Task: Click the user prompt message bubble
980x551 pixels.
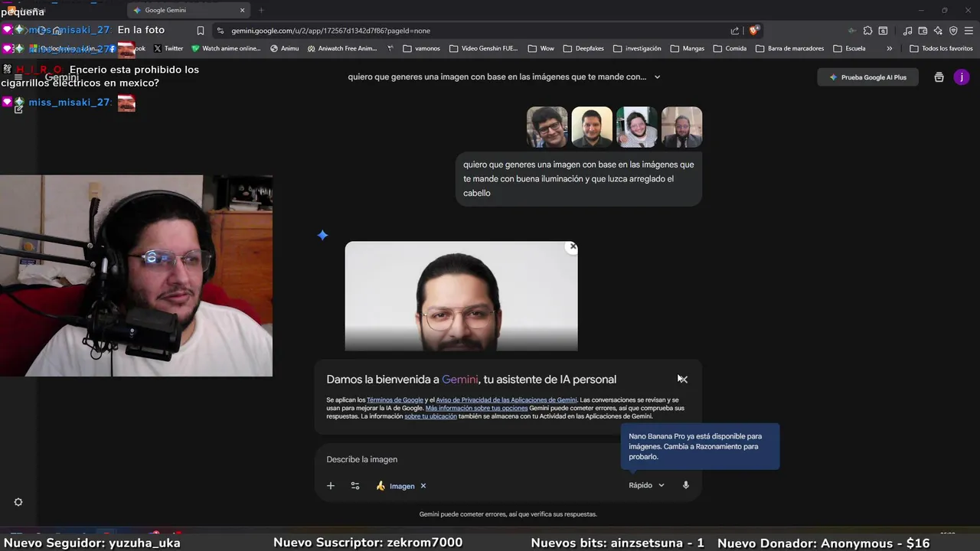Action: [579, 178]
